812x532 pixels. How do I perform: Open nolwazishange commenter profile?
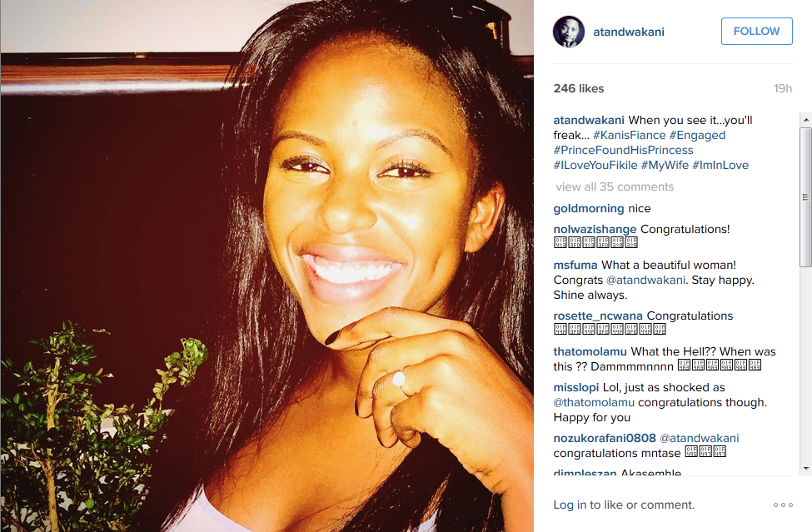(595, 229)
